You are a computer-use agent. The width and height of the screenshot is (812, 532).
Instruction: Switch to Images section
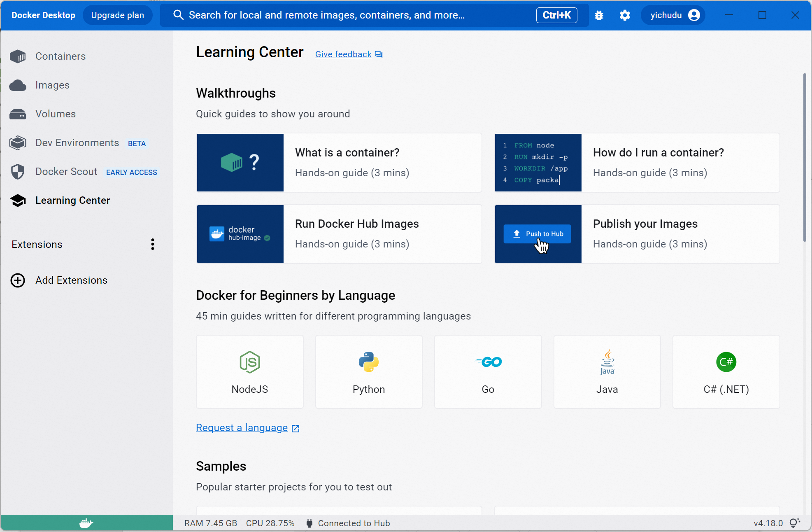click(x=52, y=85)
